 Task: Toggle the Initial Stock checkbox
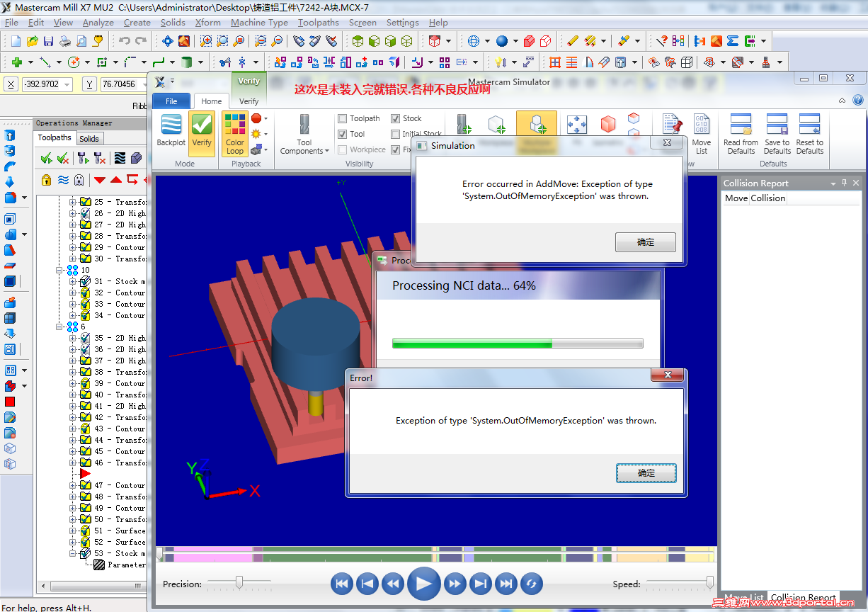396,134
